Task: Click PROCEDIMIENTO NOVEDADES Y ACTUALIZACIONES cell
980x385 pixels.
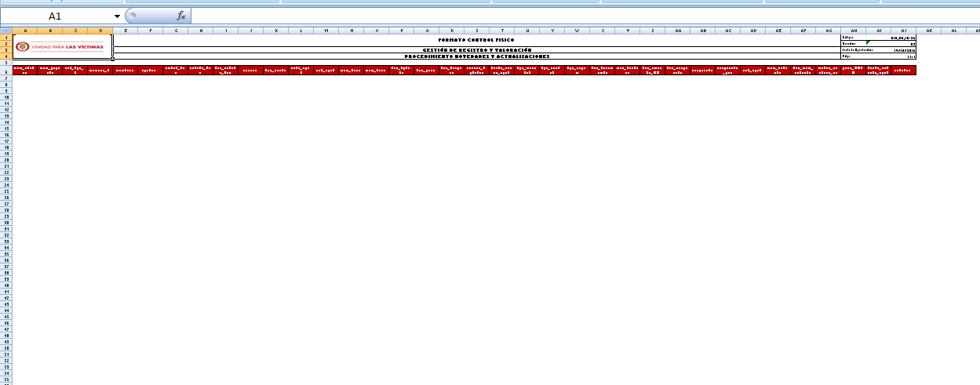Action: pos(476,56)
